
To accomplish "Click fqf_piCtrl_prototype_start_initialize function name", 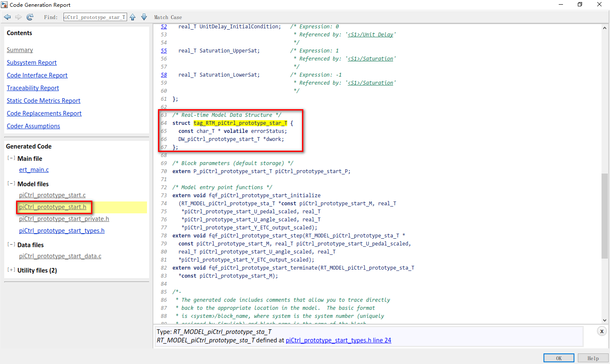I will pos(265,196).
